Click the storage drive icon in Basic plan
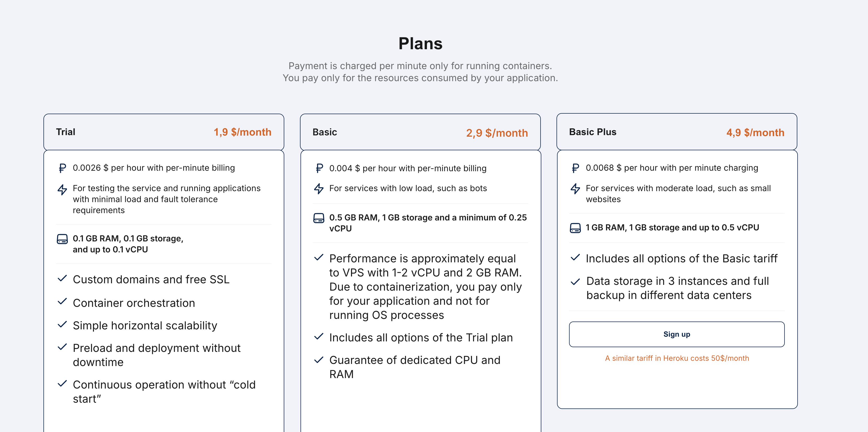This screenshot has width=868, height=432. point(319,218)
